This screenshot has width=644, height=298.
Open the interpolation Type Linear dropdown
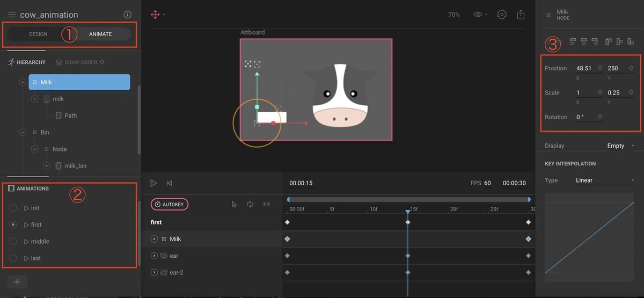(x=605, y=180)
